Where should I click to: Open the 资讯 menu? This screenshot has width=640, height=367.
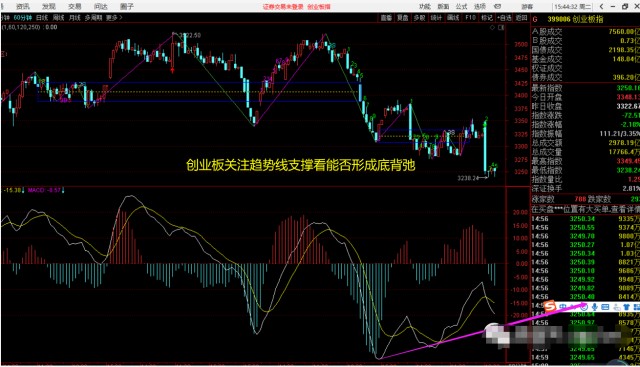23,7
